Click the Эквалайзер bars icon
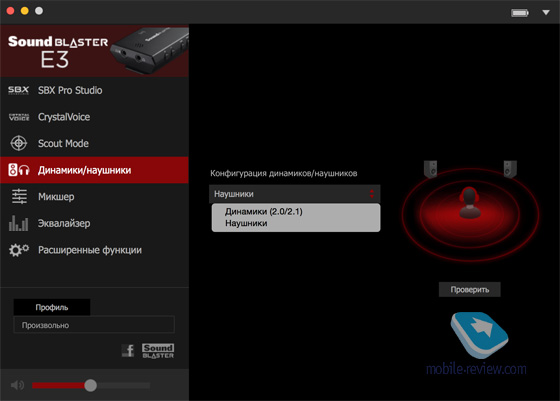 19,223
